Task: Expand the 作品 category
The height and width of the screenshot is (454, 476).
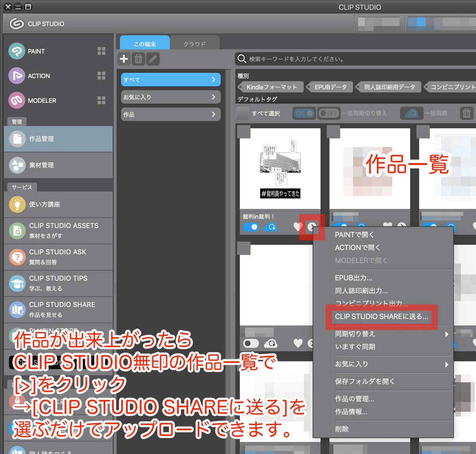Action: coord(171,115)
